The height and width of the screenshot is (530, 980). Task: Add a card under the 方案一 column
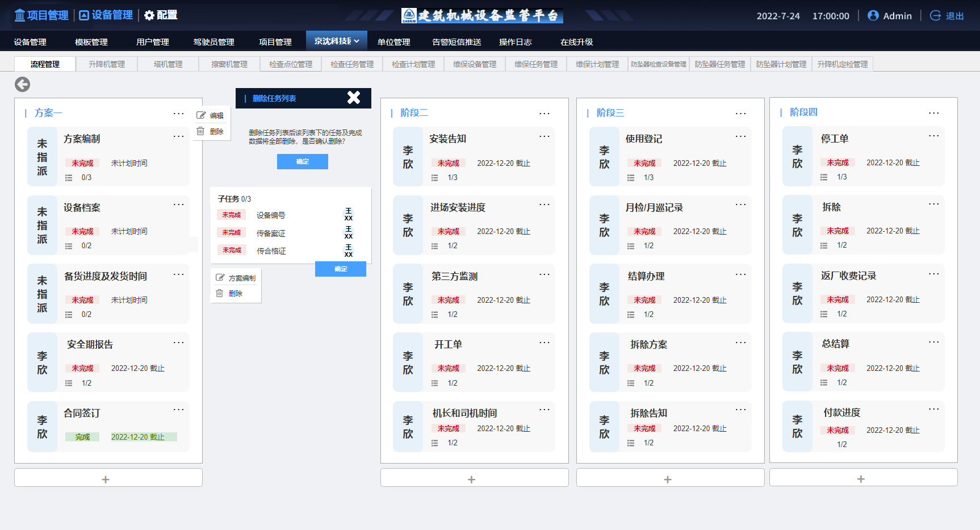108,478
